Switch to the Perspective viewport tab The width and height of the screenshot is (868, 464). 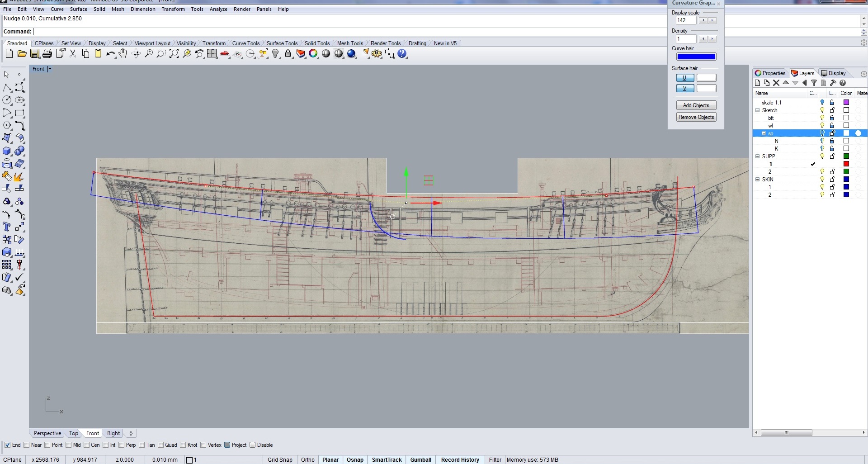click(x=47, y=433)
